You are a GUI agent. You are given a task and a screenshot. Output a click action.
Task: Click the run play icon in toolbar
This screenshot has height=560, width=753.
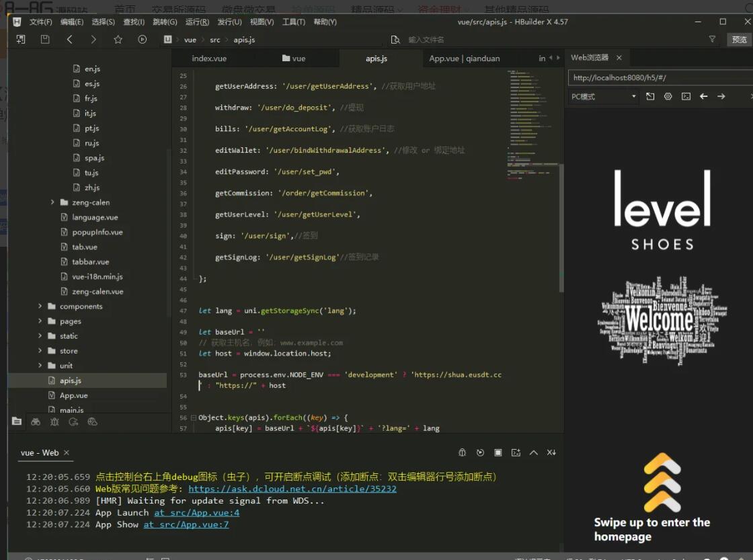142,40
